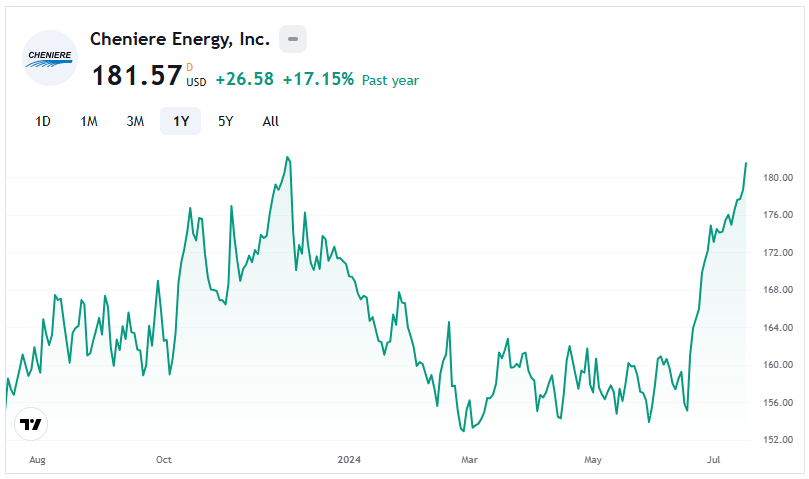Image resolution: width=809 pixels, height=479 pixels.
Task: Click the orange D delayed-data indicator
Action: [190, 67]
